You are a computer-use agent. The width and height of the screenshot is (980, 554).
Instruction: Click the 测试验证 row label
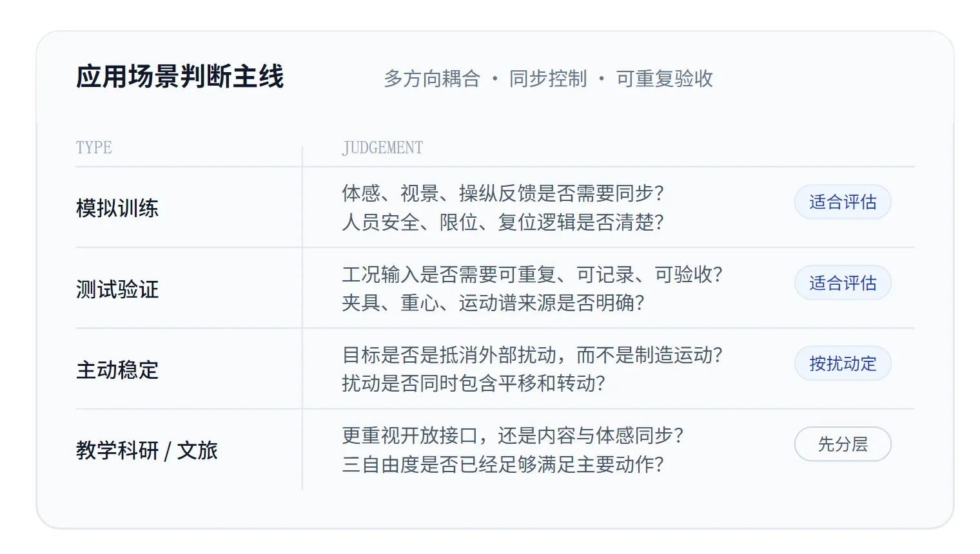coord(117,289)
